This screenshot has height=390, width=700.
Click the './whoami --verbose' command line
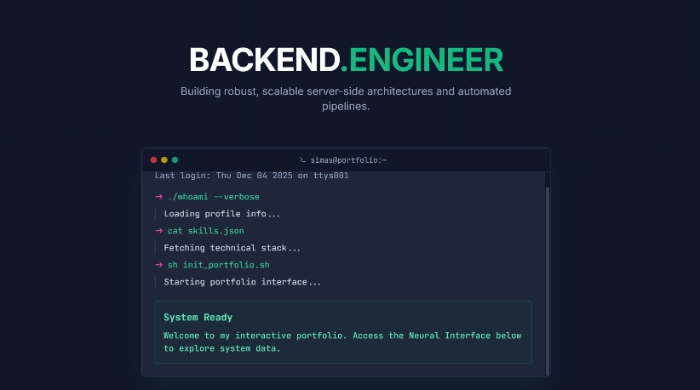(x=213, y=197)
